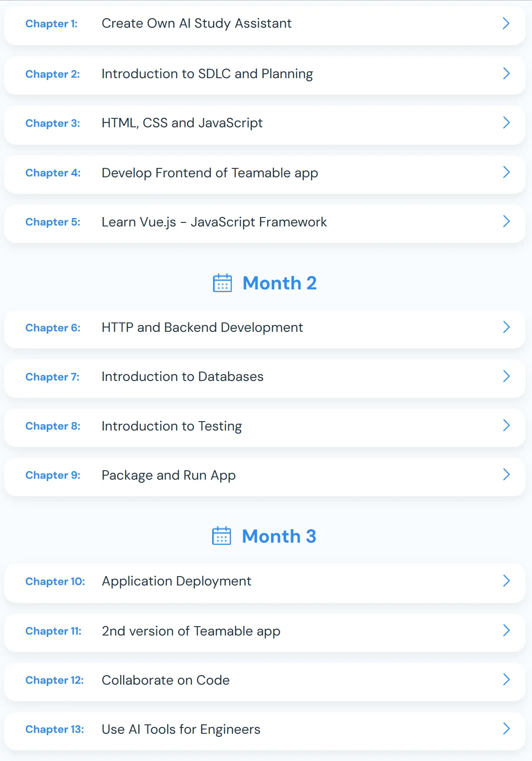Expand Chapter 12 using its chevron arrow
Screen dimensions: 532x761
tap(506, 679)
